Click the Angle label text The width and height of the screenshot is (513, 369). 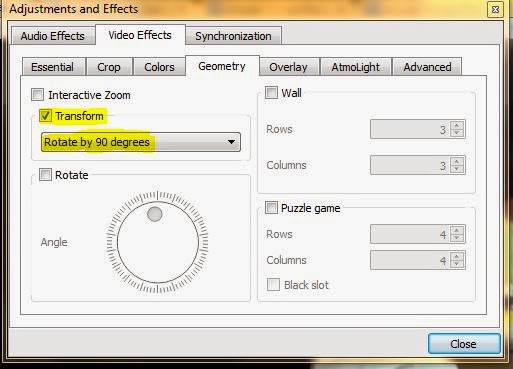click(54, 242)
